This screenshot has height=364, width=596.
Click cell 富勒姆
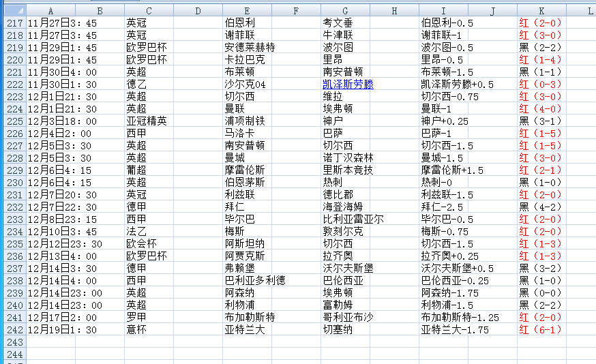coord(338,305)
